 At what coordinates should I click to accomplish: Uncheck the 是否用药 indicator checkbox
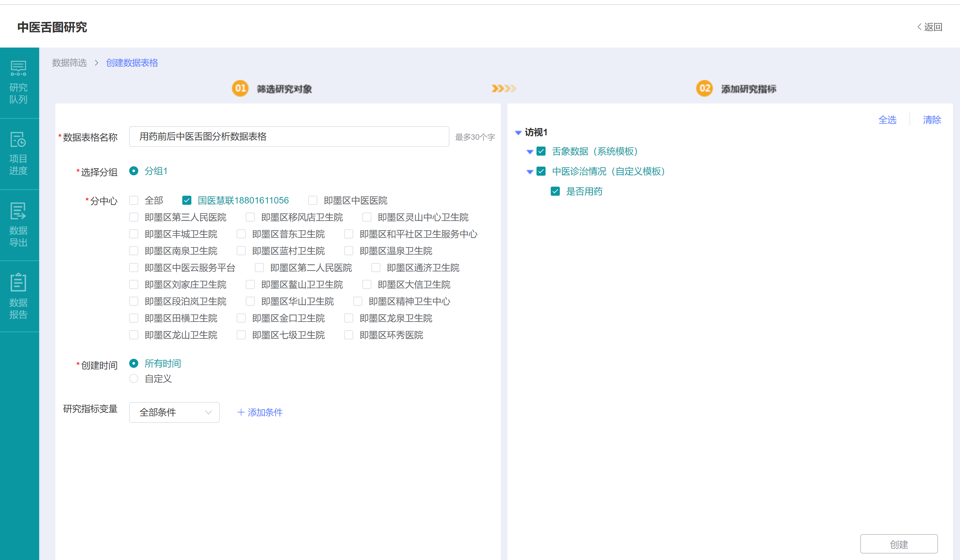[x=555, y=192]
